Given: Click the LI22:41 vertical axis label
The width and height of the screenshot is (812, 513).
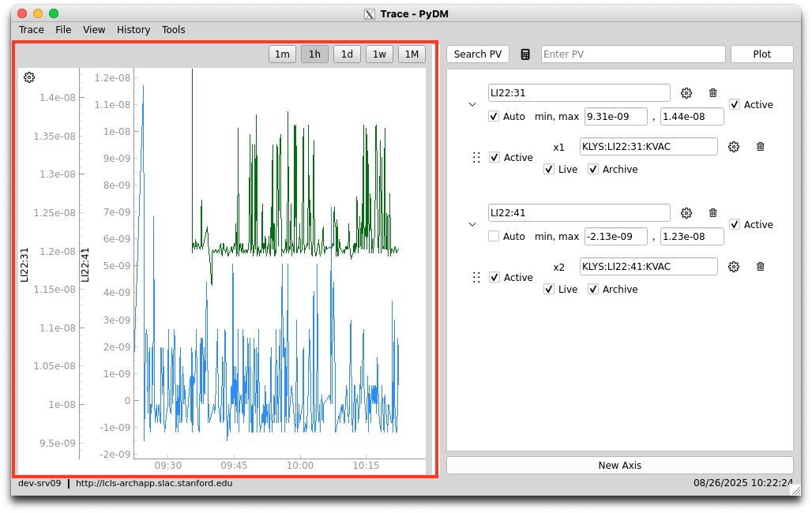Looking at the screenshot, I should click(85, 265).
